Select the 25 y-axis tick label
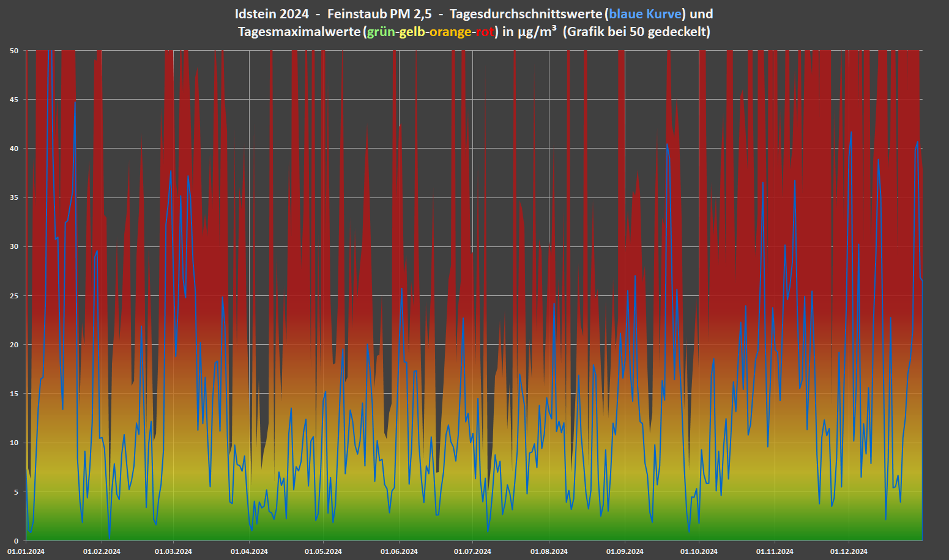Viewport: 949px width, 560px height. [x=14, y=296]
